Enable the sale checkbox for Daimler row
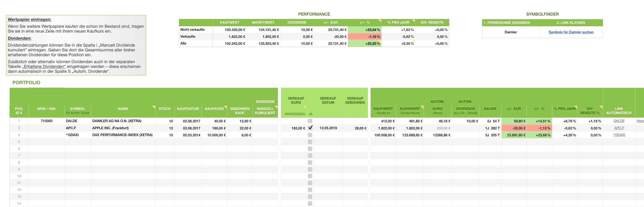Viewport: 644px width, 207px height. pos(310,121)
